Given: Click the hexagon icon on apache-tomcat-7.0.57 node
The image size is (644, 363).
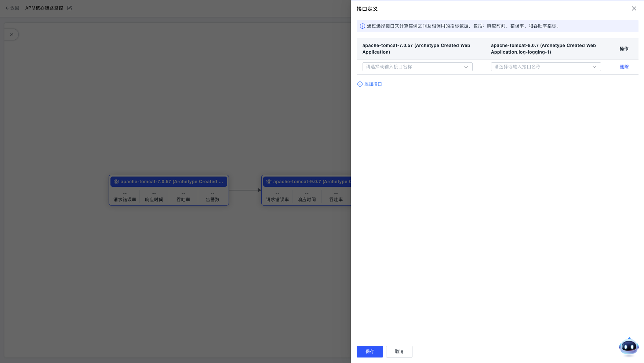Looking at the screenshot, I should coord(116,182).
